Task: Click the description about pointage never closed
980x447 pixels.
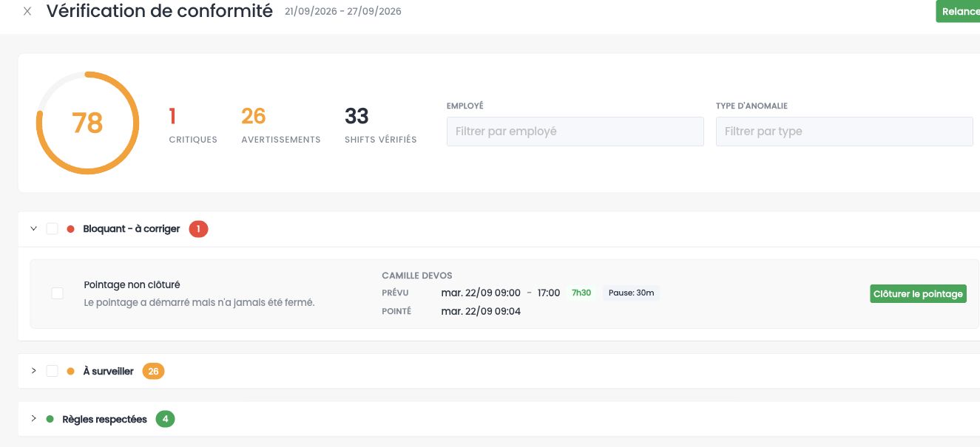Action: point(200,302)
